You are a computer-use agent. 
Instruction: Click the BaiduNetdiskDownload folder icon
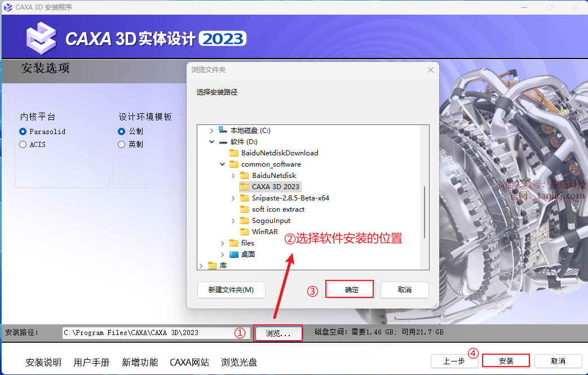click(x=234, y=153)
